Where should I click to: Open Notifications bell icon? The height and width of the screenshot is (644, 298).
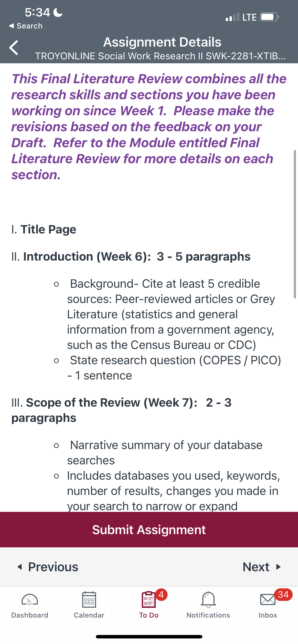(208, 599)
